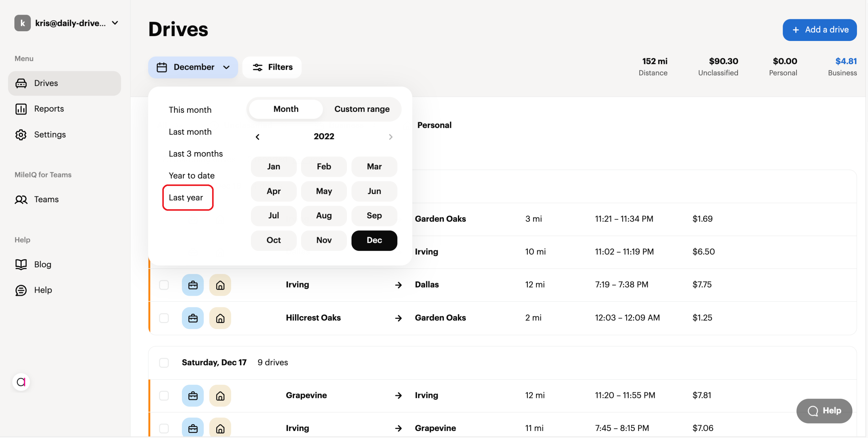Switch to the Custom range tab
This screenshot has width=868, height=438.
click(x=362, y=109)
